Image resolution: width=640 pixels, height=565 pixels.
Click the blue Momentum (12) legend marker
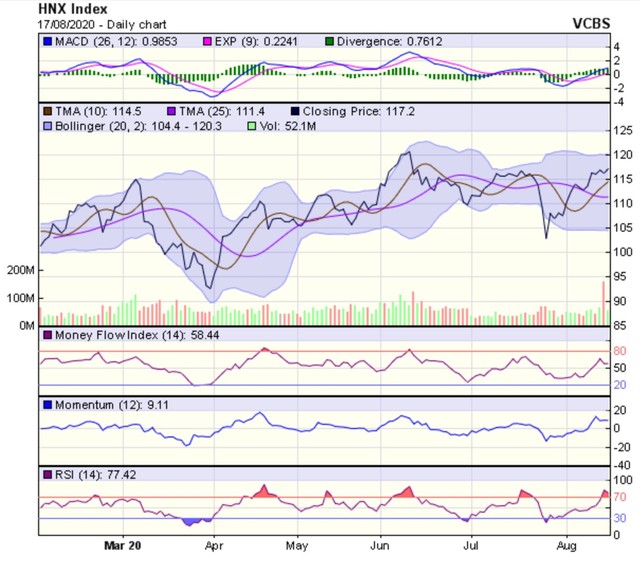(47, 405)
